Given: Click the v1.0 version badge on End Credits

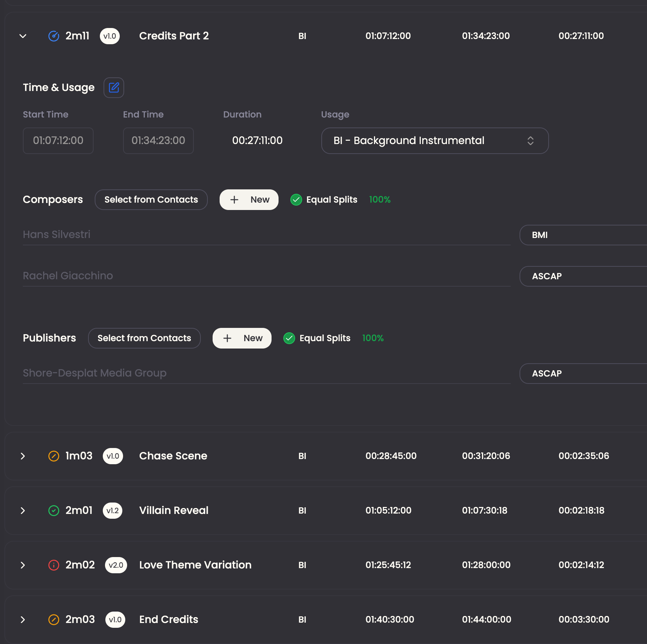Looking at the screenshot, I should [115, 620].
